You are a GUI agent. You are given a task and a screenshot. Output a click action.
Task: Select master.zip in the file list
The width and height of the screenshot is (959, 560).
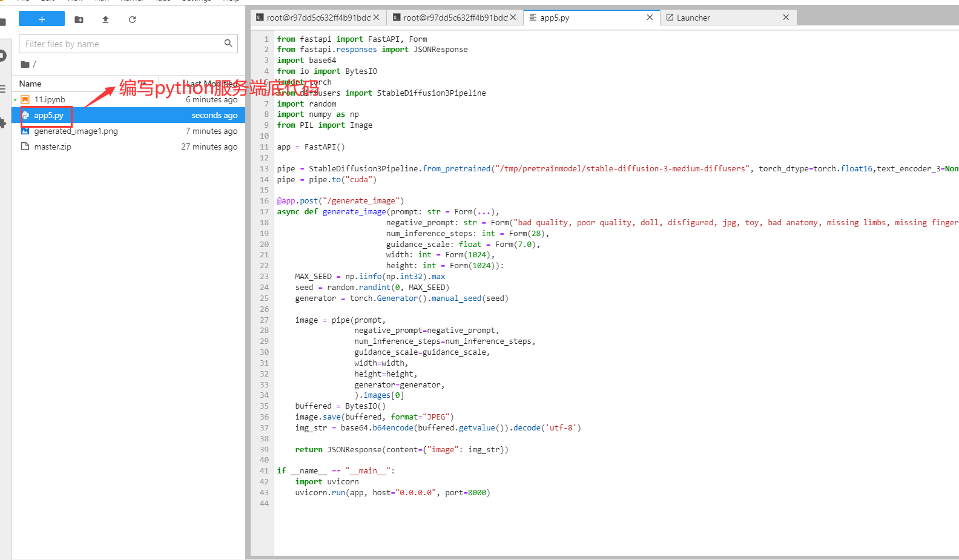coord(53,147)
